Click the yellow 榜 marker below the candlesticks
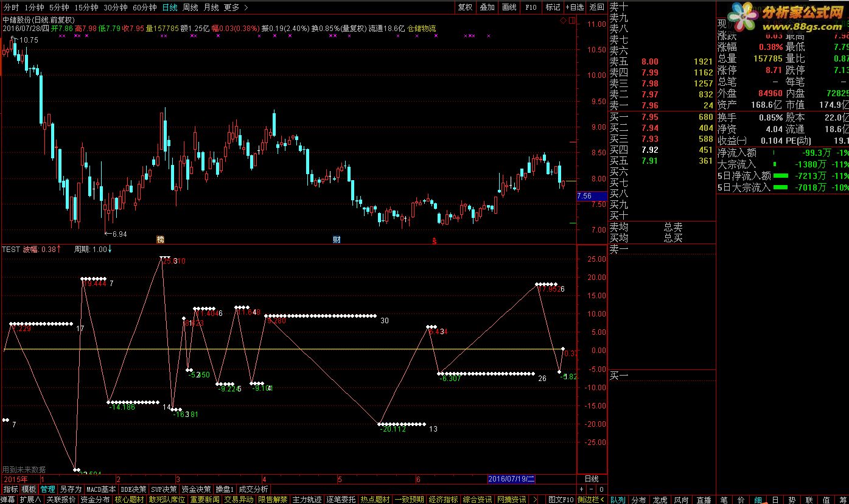This screenshot has width=849, height=504. tap(161, 239)
